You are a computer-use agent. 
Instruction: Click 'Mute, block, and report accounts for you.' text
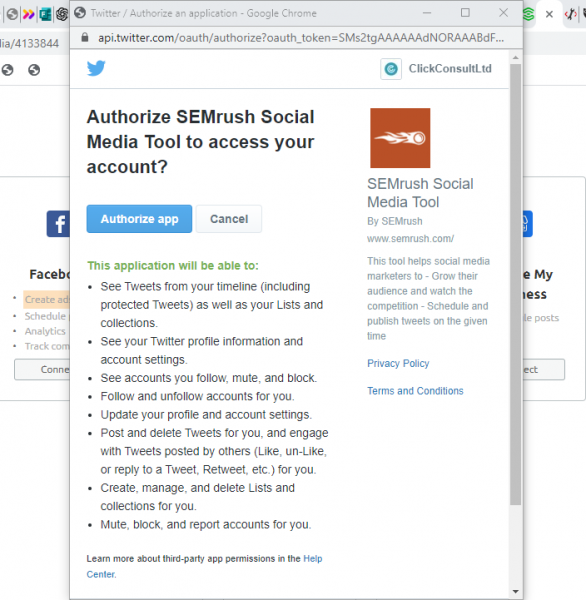pos(206,525)
